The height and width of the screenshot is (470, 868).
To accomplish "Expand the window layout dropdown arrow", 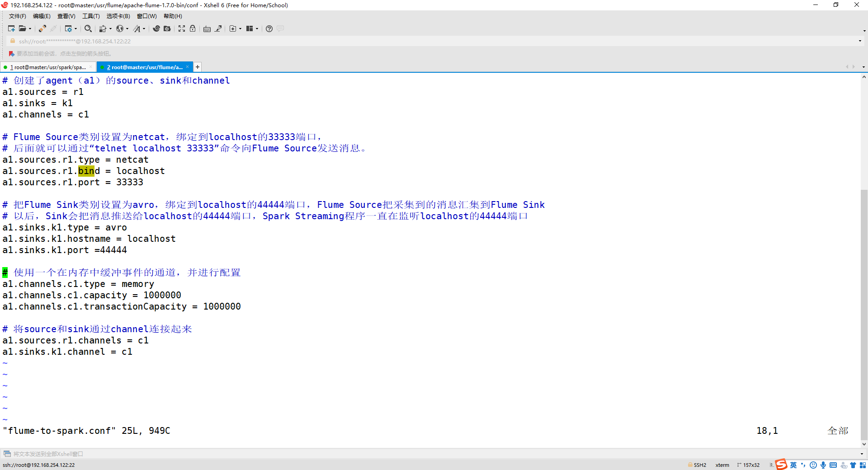I will (x=257, y=28).
